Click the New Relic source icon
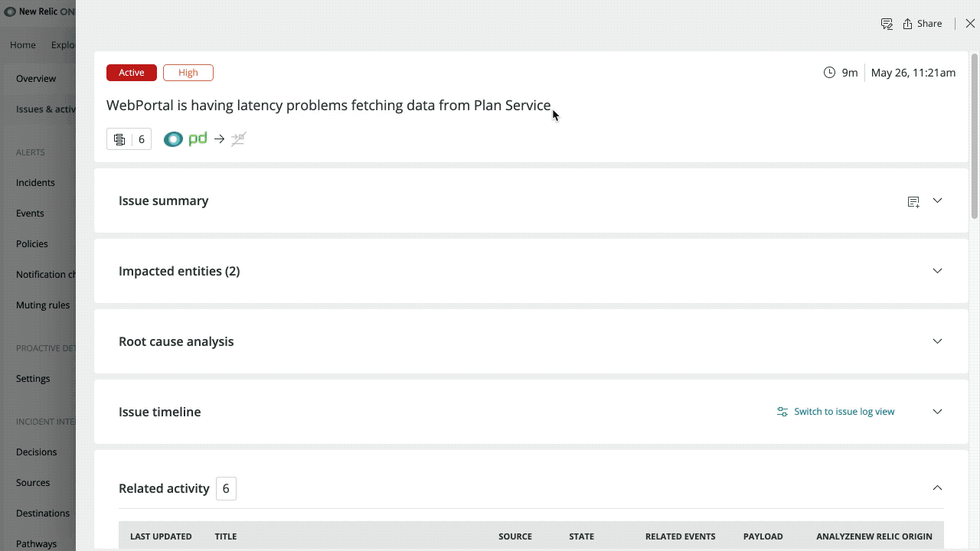 (x=173, y=139)
